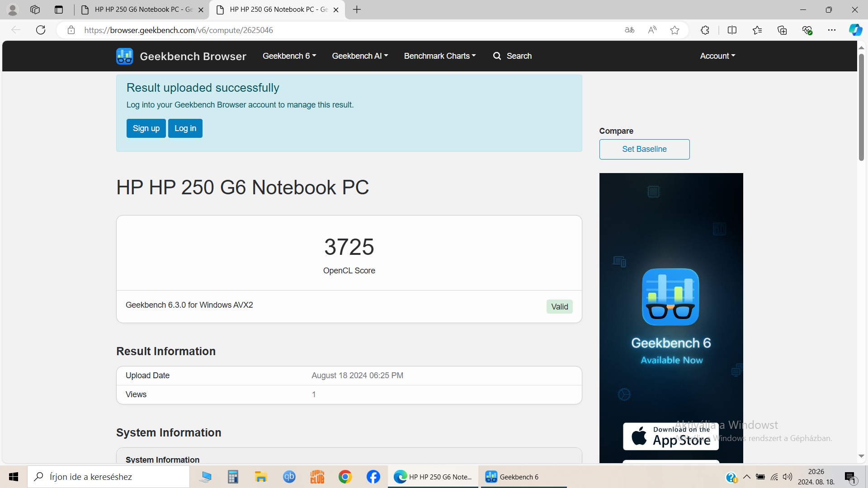This screenshot has height=488, width=868.
Task: Click the Geekbench Browser title link
Action: click(x=193, y=56)
